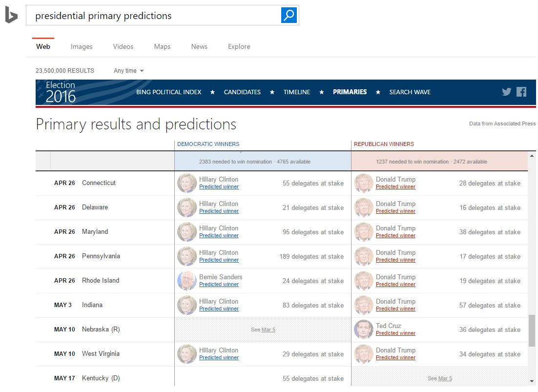Follow the Mar 5 link in Nebraska row
538x392 pixels.
click(x=268, y=330)
